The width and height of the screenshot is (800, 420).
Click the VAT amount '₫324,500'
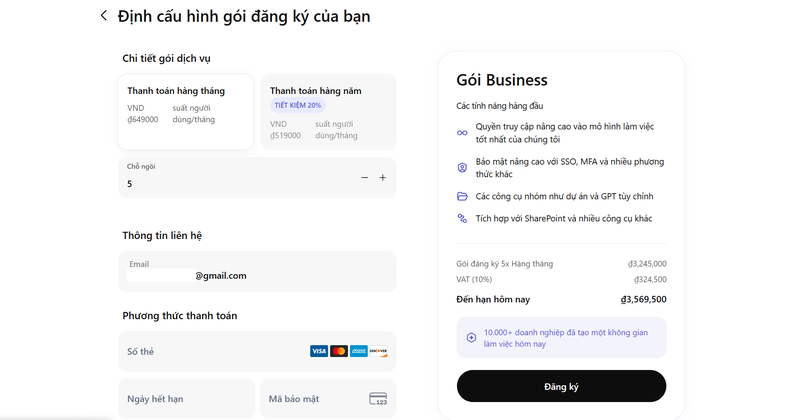pos(650,279)
